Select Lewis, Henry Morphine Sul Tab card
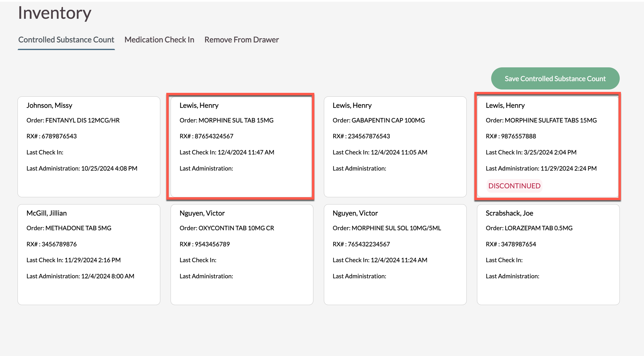The image size is (644, 356). pos(241,146)
